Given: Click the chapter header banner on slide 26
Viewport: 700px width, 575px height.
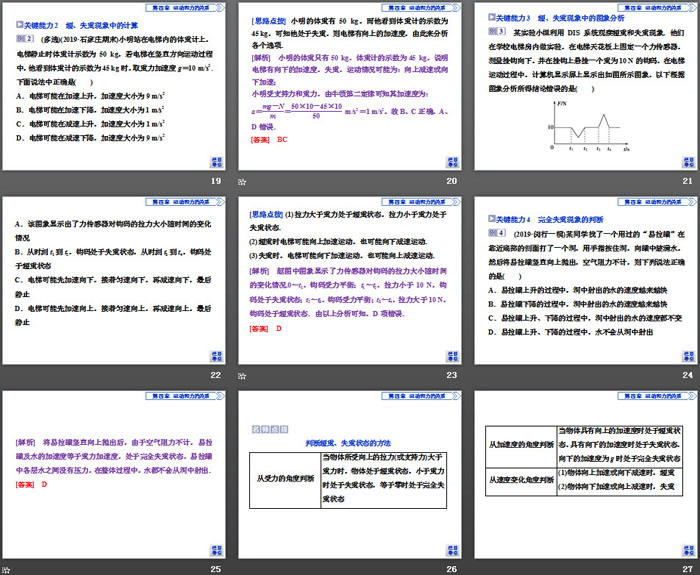Looking at the screenshot, I should tap(421, 396).
